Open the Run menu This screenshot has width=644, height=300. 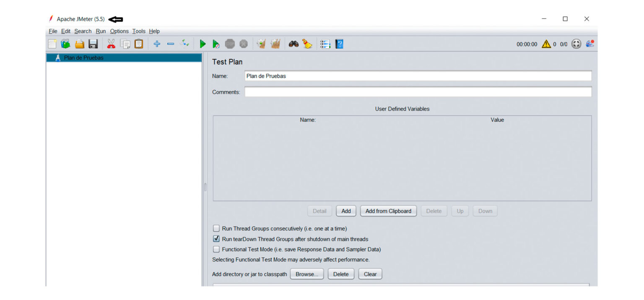pos(100,31)
